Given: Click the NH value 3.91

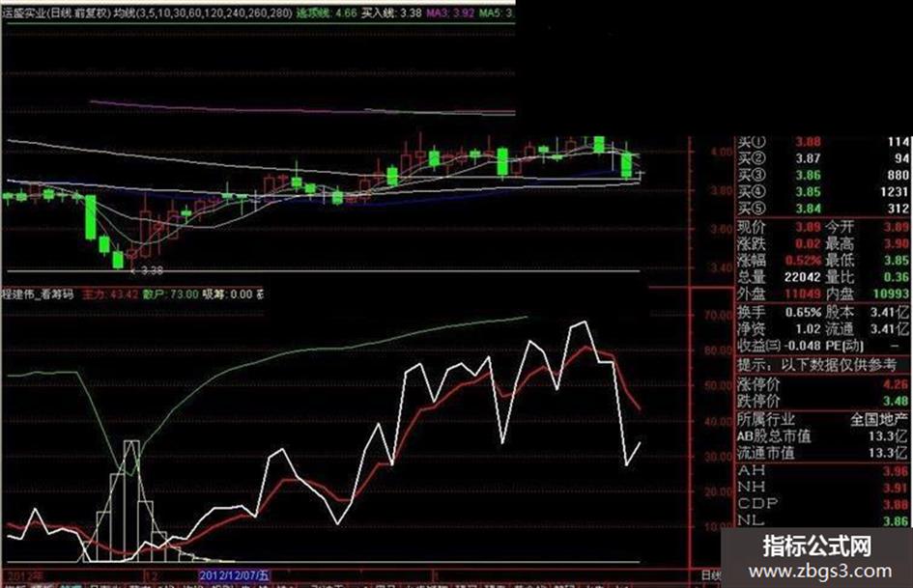Looking at the screenshot, I should 896,488.
